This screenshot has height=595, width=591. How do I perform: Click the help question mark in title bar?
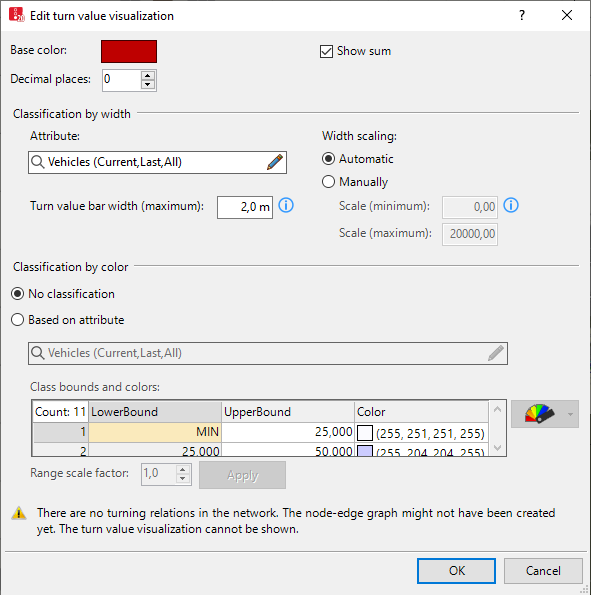(x=522, y=15)
